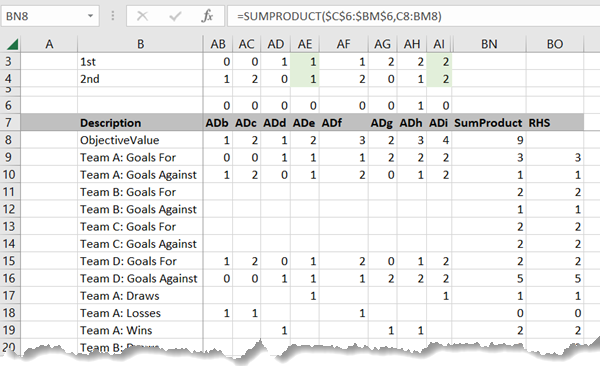Select the Description header cell
This screenshot has width=600, height=366.
[140, 123]
